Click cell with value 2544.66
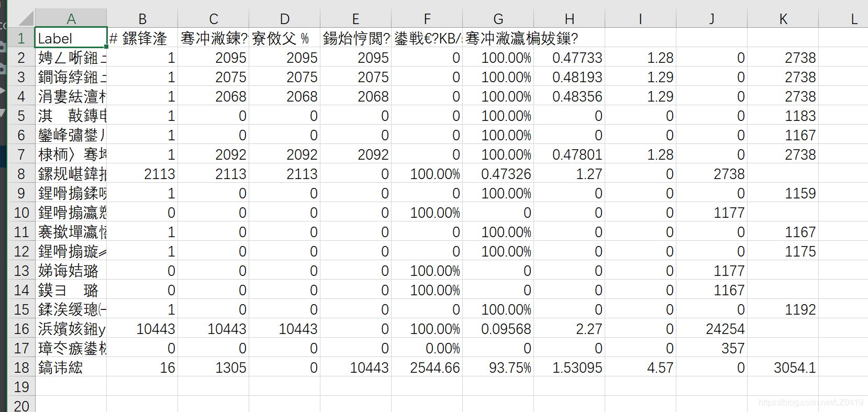 click(x=427, y=368)
